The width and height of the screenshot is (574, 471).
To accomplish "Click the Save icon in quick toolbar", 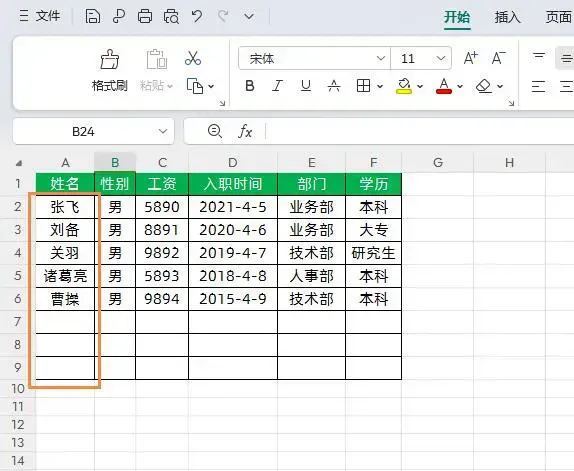I will coord(93,16).
